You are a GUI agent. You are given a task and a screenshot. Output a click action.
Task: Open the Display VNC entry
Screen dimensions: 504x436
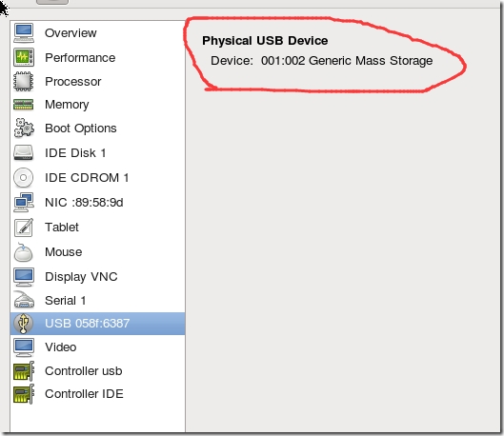(97, 276)
